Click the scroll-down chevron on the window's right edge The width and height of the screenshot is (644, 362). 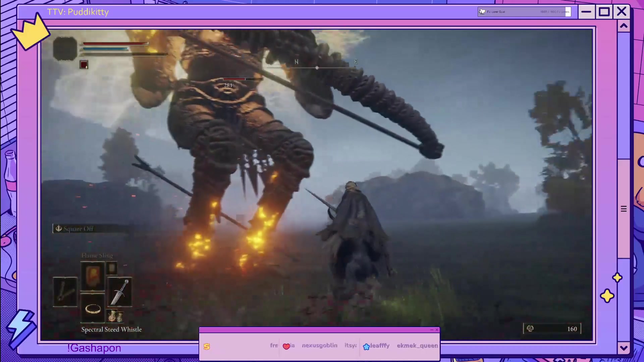624,348
